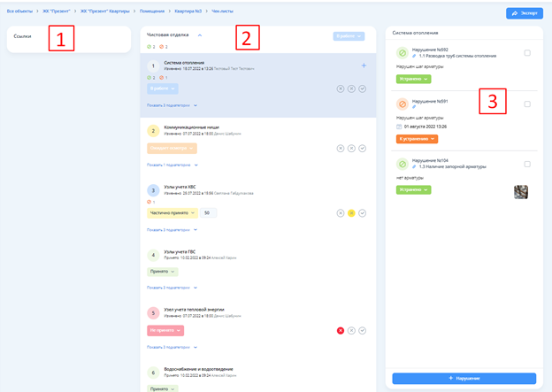552x392 pixels.
Task: Click the calendar icon next to 01 августа 2022
Action: click(x=400, y=127)
